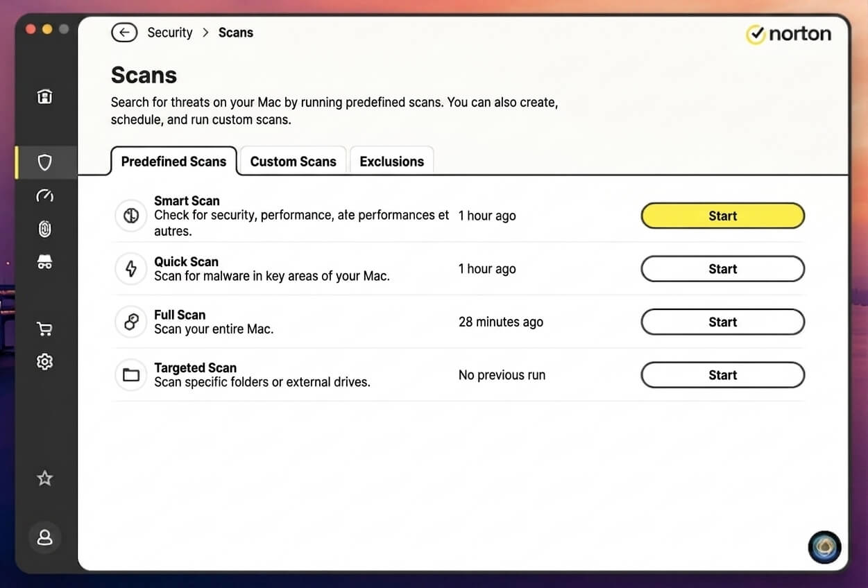The image size is (868, 588).
Task: Open the Performance speedometer sidebar icon
Action: point(44,196)
